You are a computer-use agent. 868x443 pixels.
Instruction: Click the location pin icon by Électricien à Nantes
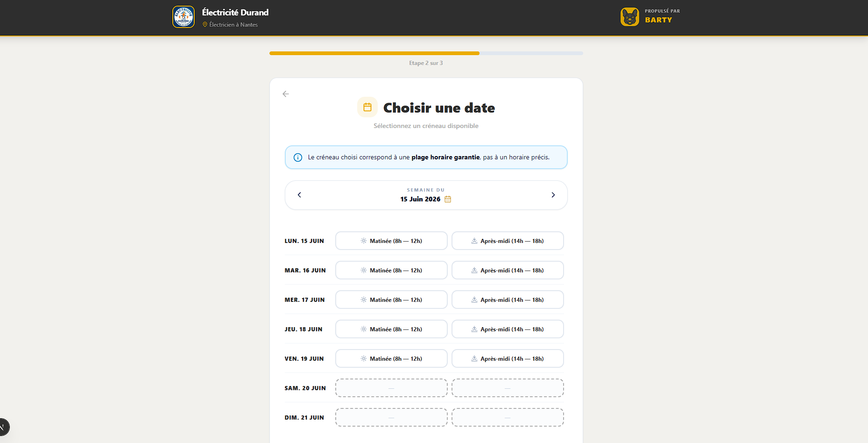(x=205, y=25)
